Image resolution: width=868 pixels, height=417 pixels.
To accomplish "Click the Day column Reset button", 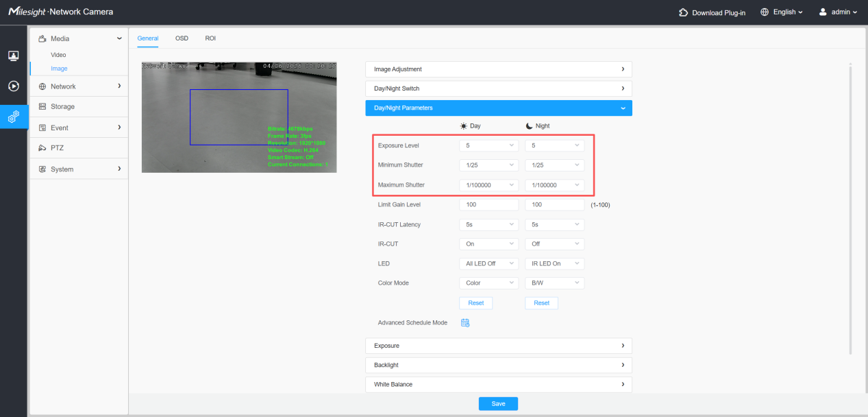I will [x=475, y=303].
